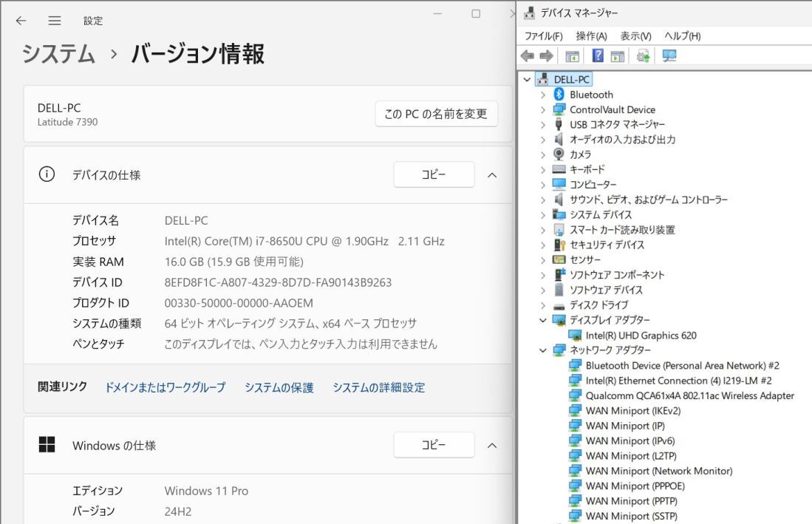The height and width of the screenshot is (524, 812).
Task: Click the Back navigation arrow in Device Manager
Action: point(527,55)
